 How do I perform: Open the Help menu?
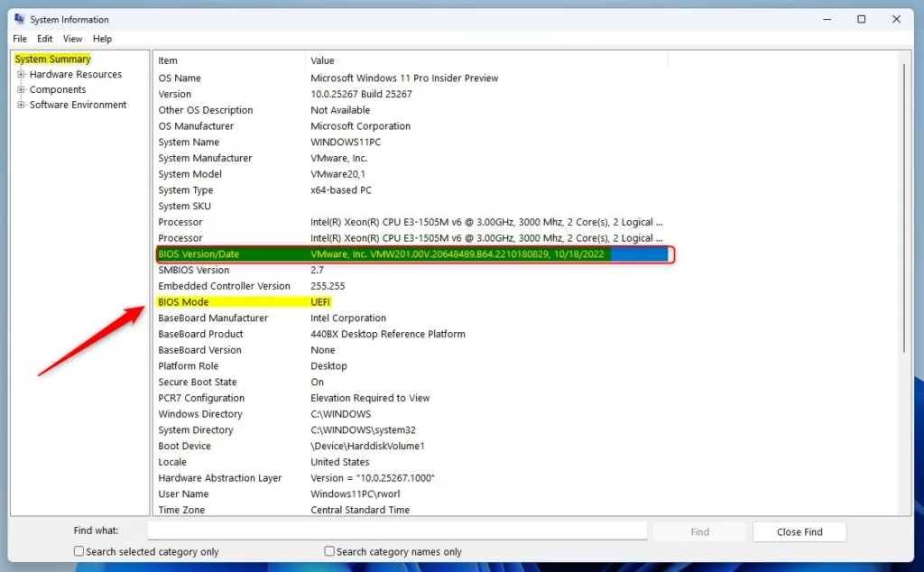click(102, 39)
